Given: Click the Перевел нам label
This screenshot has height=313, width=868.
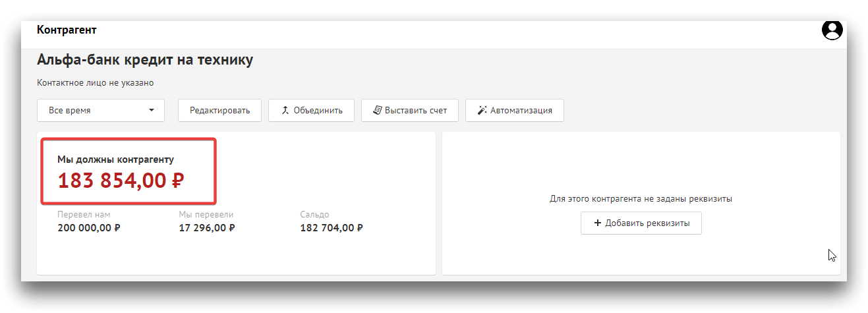Looking at the screenshot, I should (84, 215).
